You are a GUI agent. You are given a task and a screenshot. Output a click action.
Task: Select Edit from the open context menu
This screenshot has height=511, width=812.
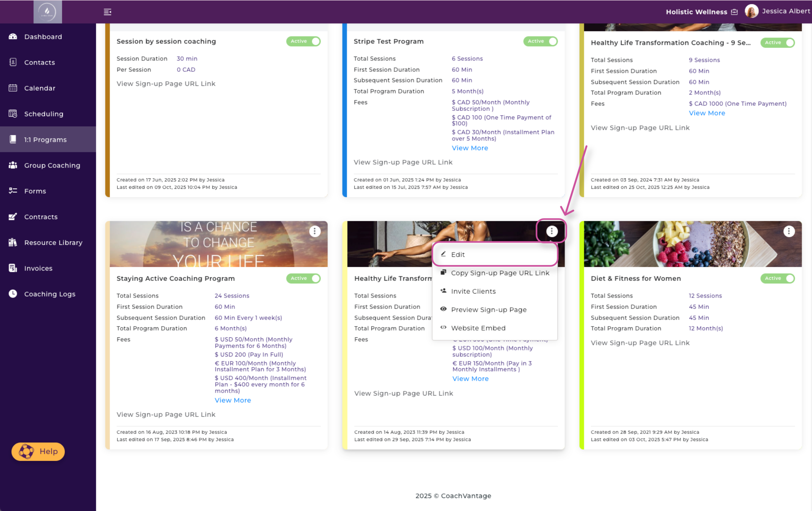click(x=458, y=254)
